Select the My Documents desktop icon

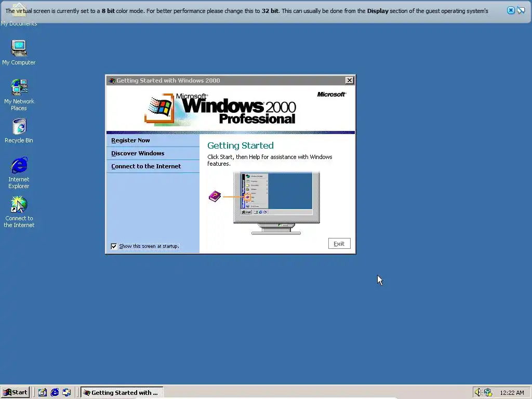(x=19, y=15)
